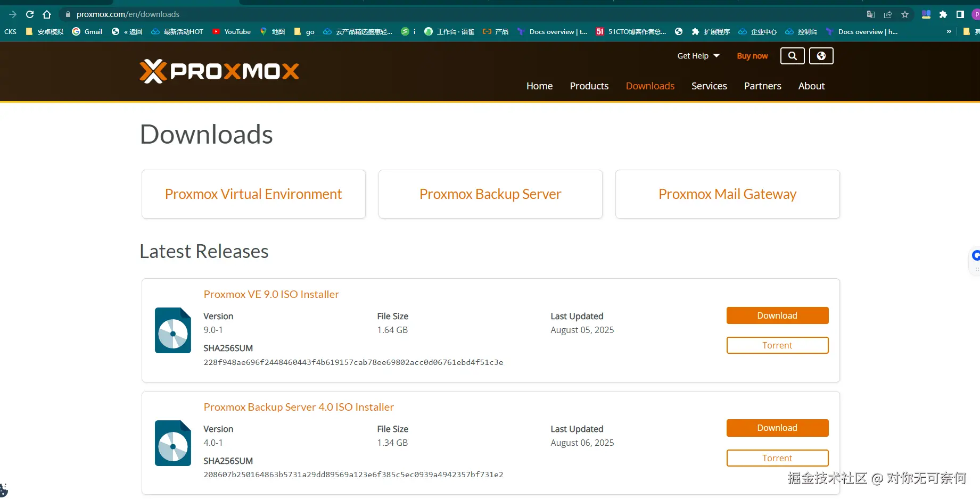980x499 pixels.
Task: Click the Backup Server 4.0 disc image icon
Action: point(173,443)
